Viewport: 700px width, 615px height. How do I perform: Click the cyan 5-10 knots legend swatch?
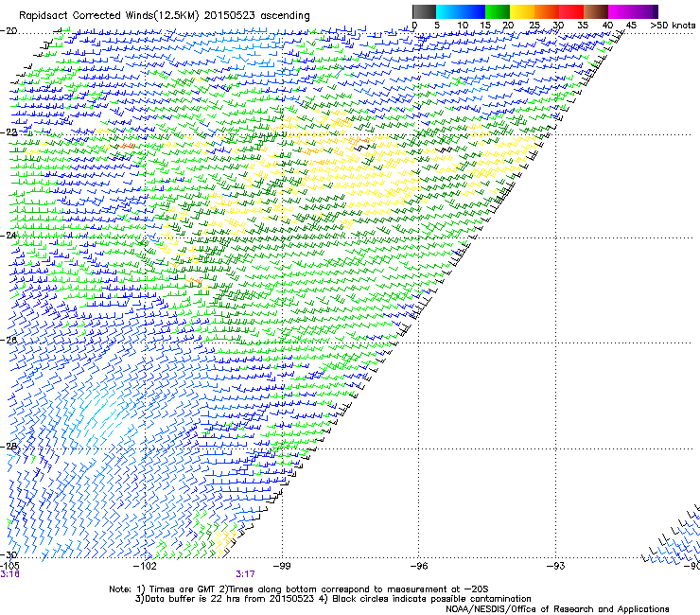[448, 11]
